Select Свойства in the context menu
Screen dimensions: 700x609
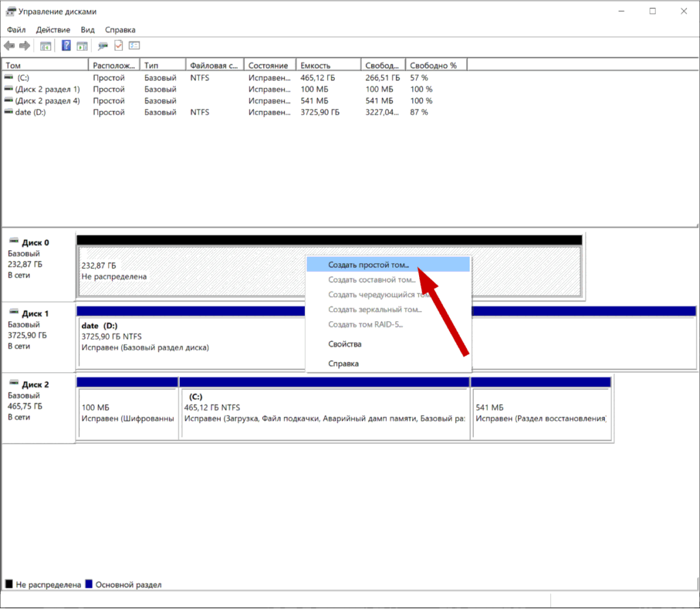point(388,344)
